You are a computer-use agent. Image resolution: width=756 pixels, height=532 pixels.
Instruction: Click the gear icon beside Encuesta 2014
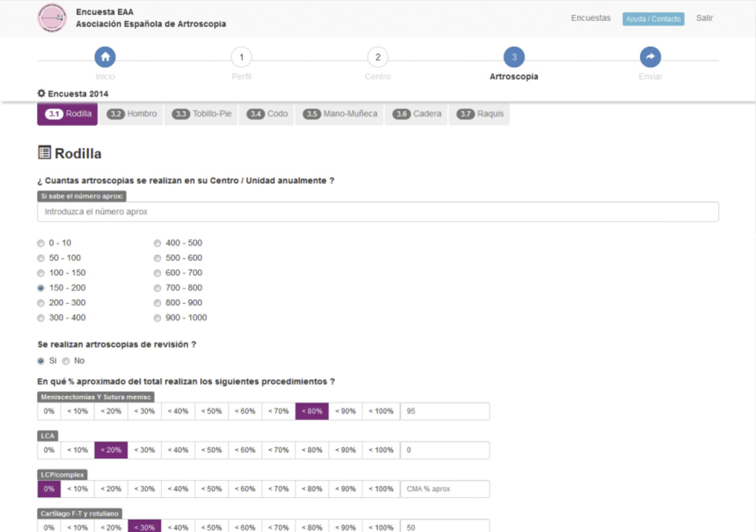tap(41, 93)
